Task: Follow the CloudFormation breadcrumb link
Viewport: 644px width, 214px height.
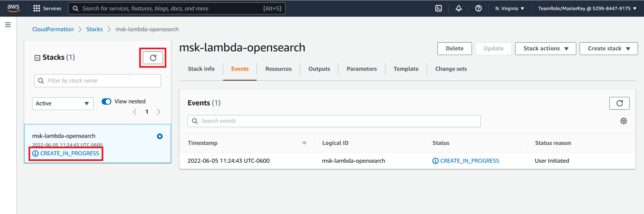Action: tap(53, 29)
